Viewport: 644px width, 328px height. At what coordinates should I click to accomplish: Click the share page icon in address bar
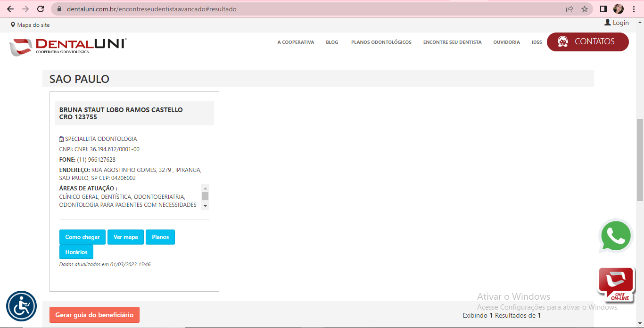point(570,9)
